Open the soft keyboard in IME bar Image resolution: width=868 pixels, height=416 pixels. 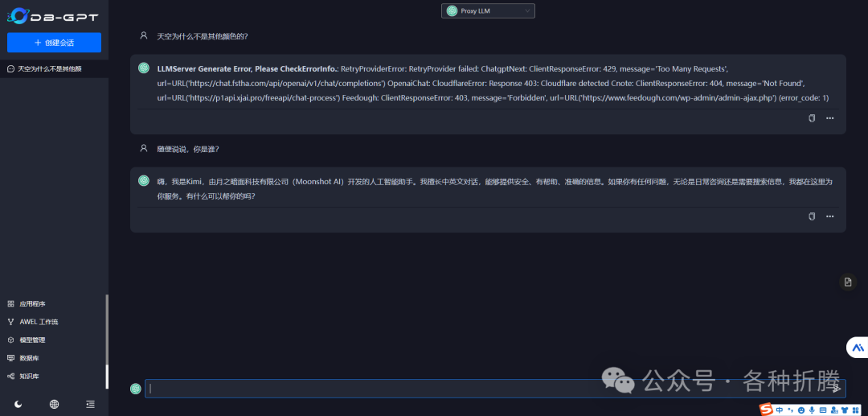click(x=823, y=410)
